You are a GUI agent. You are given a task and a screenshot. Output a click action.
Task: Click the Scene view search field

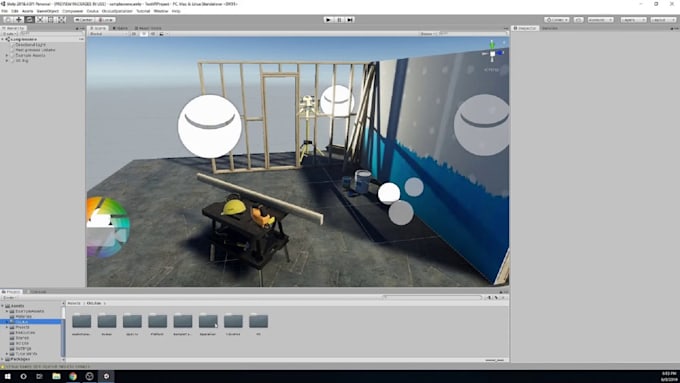pos(472,33)
